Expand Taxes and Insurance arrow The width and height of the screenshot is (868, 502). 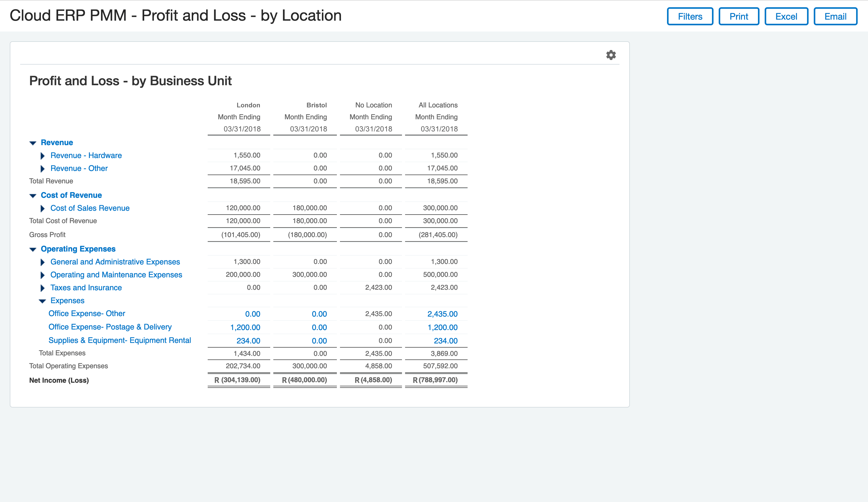click(43, 288)
